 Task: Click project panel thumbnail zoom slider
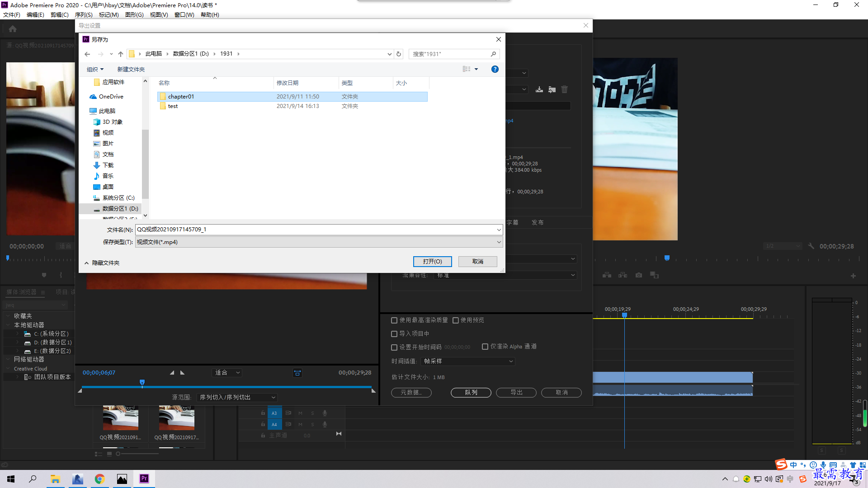coord(118,454)
